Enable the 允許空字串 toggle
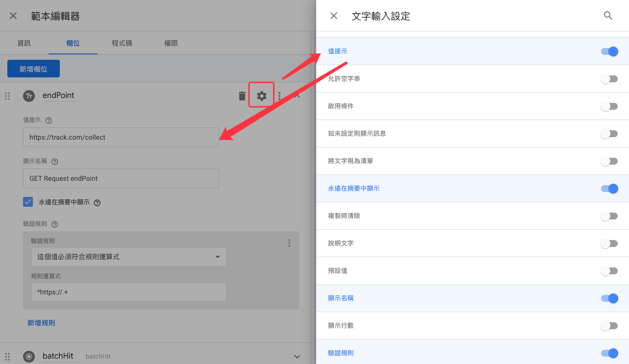This screenshot has width=629, height=364. pos(609,79)
